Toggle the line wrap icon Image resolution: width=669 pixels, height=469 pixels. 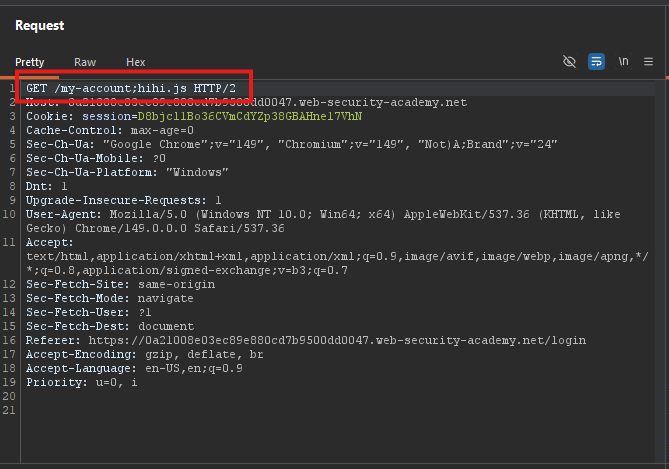click(x=596, y=61)
